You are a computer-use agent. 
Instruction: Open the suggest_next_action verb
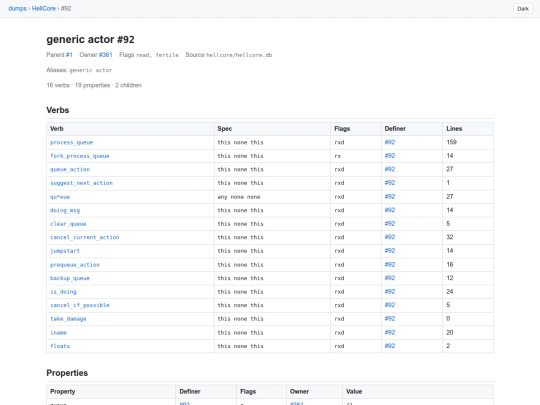pos(81,183)
